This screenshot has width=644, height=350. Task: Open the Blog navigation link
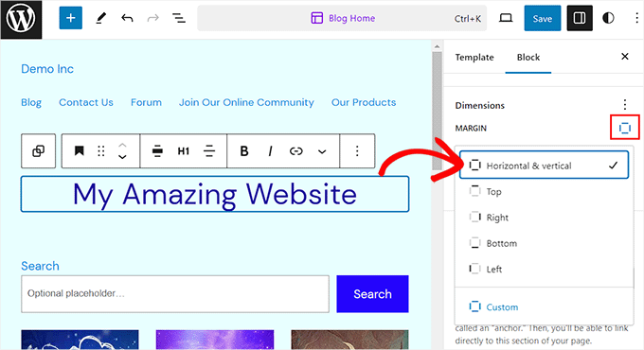pos(31,102)
